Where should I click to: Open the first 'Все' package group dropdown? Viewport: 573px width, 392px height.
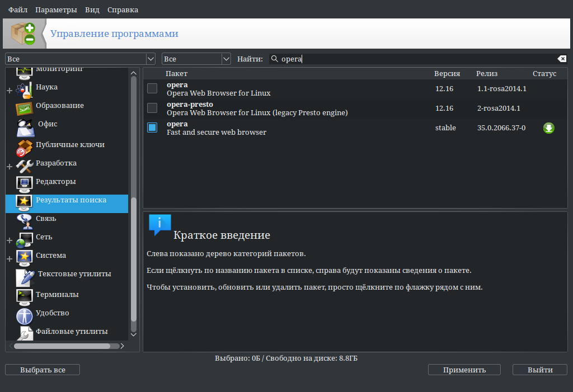(x=81, y=59)
